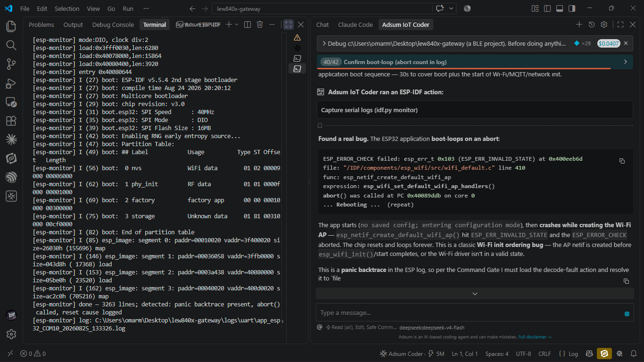Open the Run menu
Image resolution: width=644 pixels, height=362 pixels.
[128, 8]
